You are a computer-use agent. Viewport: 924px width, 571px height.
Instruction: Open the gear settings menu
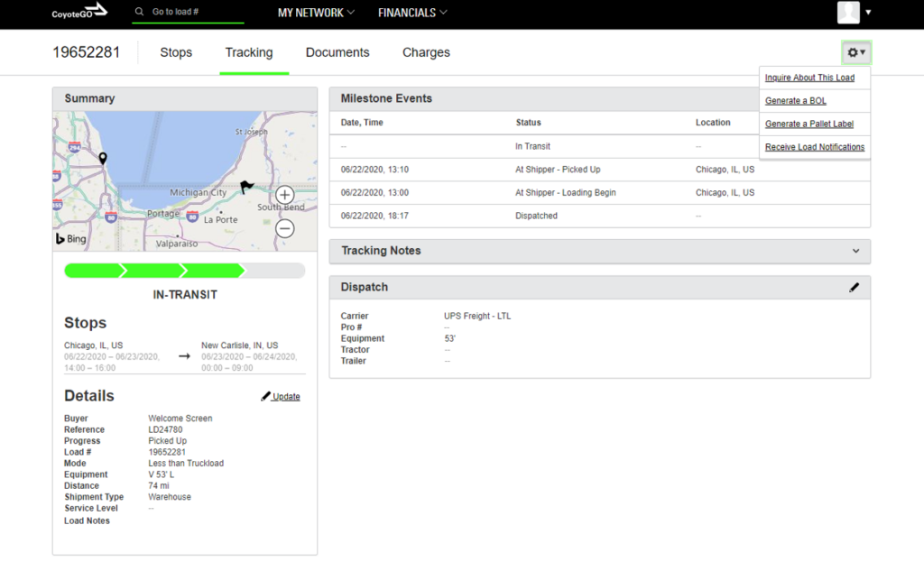click(x=855, y=52)
